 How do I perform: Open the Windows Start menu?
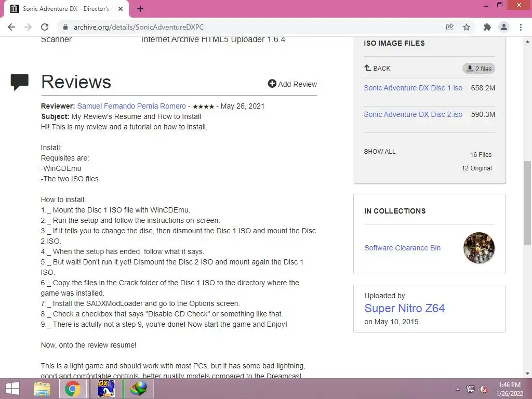coord(12,389)
